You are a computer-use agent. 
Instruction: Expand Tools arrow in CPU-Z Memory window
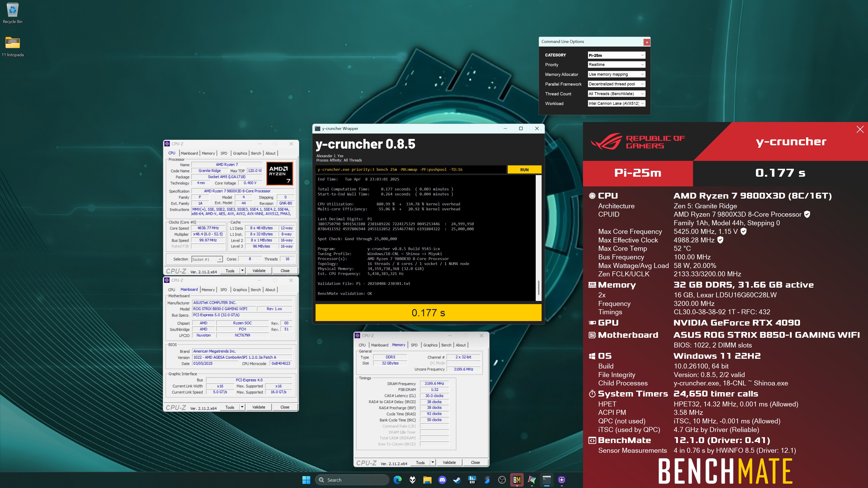[x=433, y=462]
